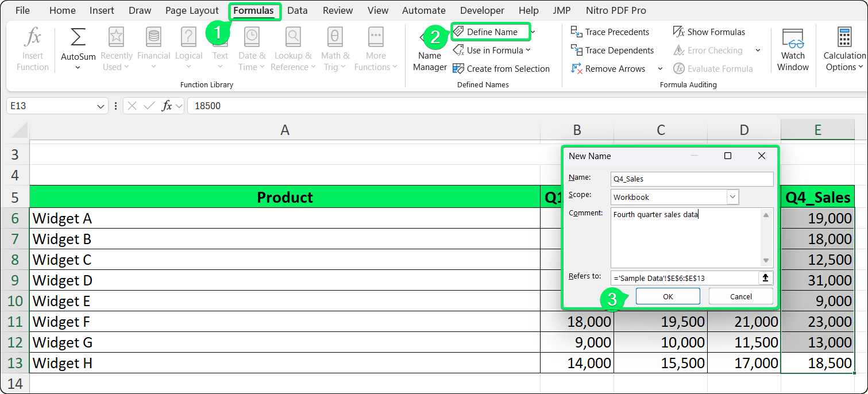
Task: Open the JMP menu tab
Action: [x=562, y=10]
